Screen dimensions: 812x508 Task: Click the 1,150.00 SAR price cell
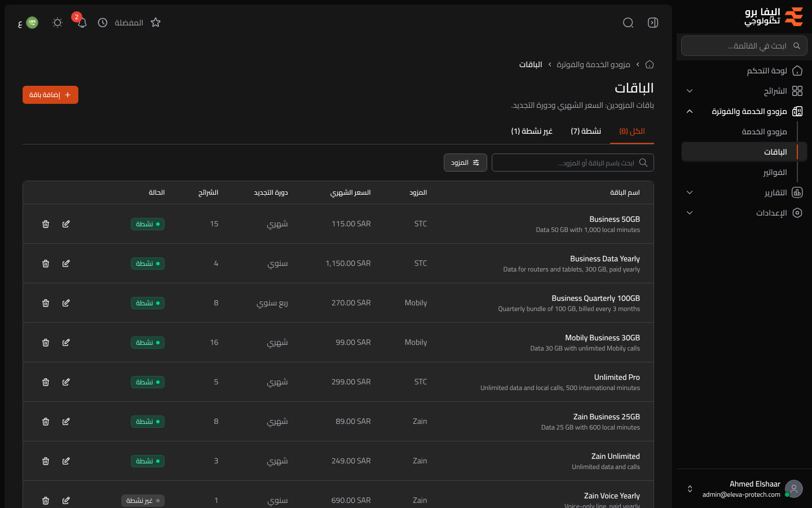tap(348, 264)
